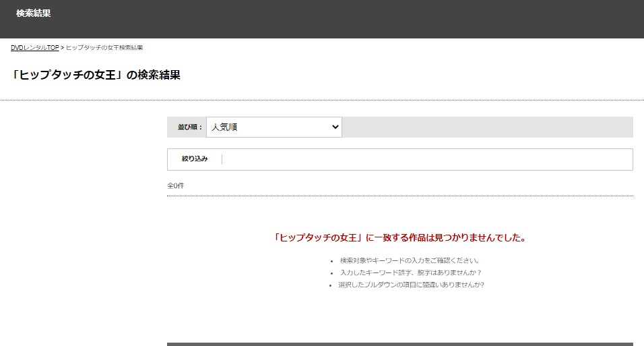Click the 絞り込み filter label
The width and height of the screenshot is (644, 346).
click(195, 158)
